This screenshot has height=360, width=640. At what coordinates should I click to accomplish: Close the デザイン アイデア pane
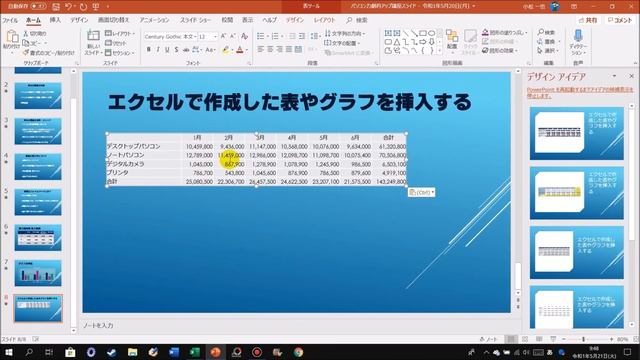coord(631,76)
